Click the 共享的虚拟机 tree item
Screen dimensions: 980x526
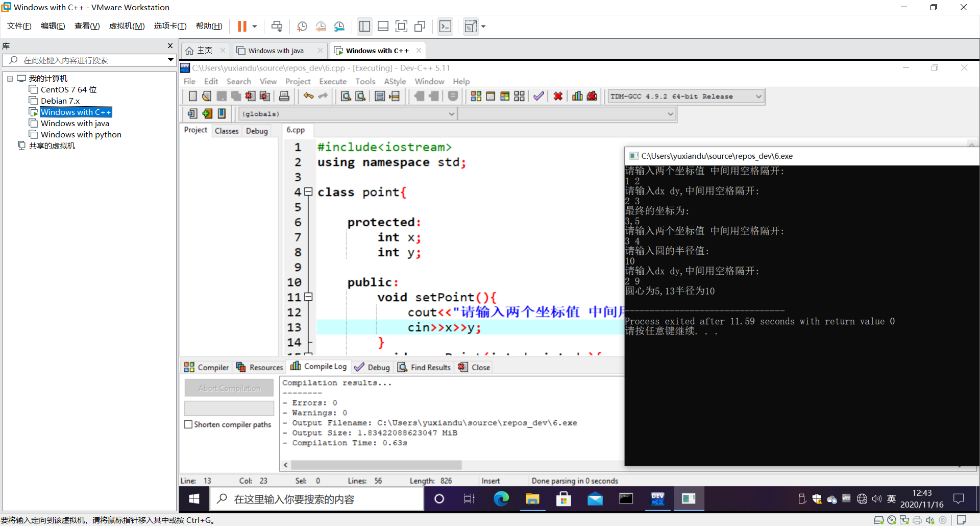(x=52, y=146)
